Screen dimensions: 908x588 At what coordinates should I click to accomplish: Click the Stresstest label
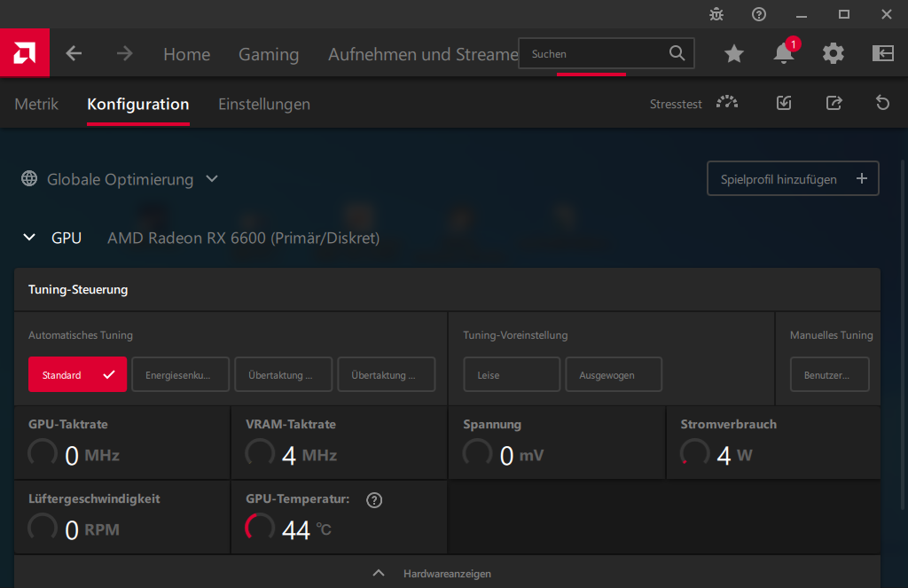pyautogui.click(x=675, y=105)
